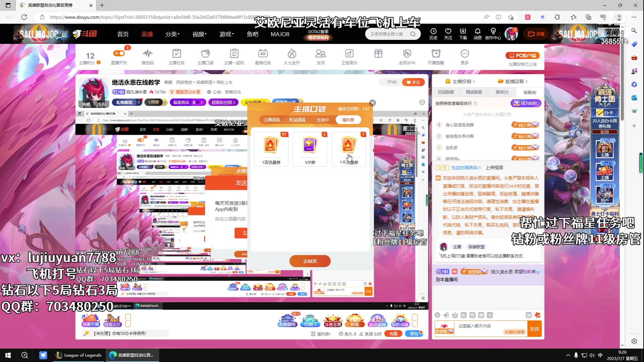Toggle the 收藏的弹幕 saved danmaku option
This screenshot has height=362, width=644.
(514, 332)
